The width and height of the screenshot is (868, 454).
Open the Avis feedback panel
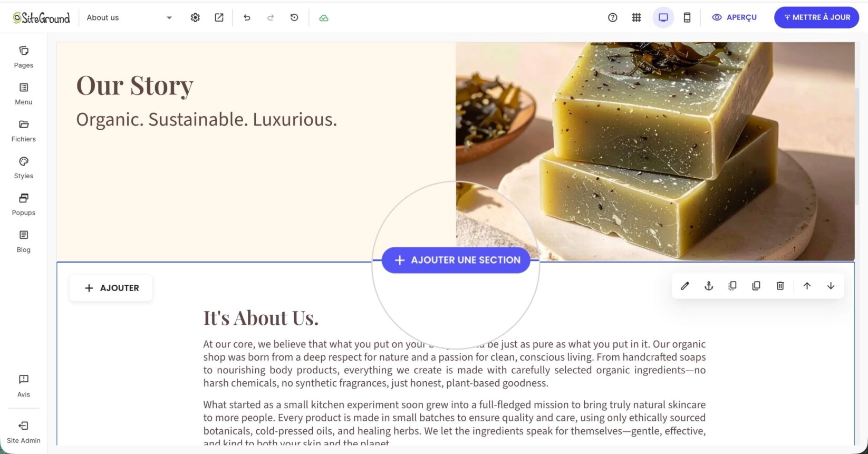pos(24,386)
